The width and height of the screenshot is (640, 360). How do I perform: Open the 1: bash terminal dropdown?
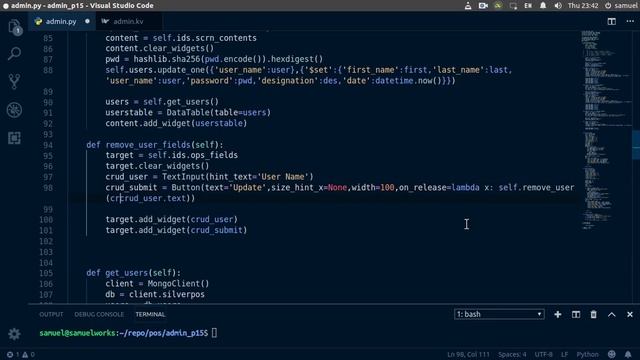[499, 314]
